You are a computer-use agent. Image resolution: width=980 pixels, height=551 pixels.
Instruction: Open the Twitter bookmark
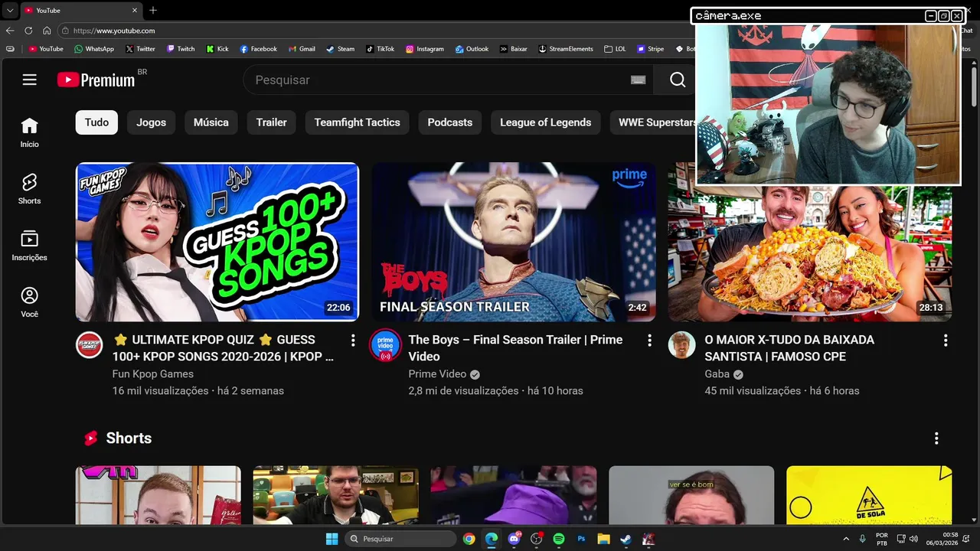[140, 48]
